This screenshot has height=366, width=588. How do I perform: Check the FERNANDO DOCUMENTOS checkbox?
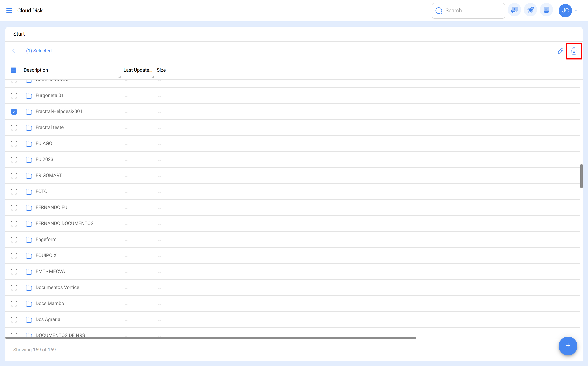pyautogui.click(x=14, y=224)
